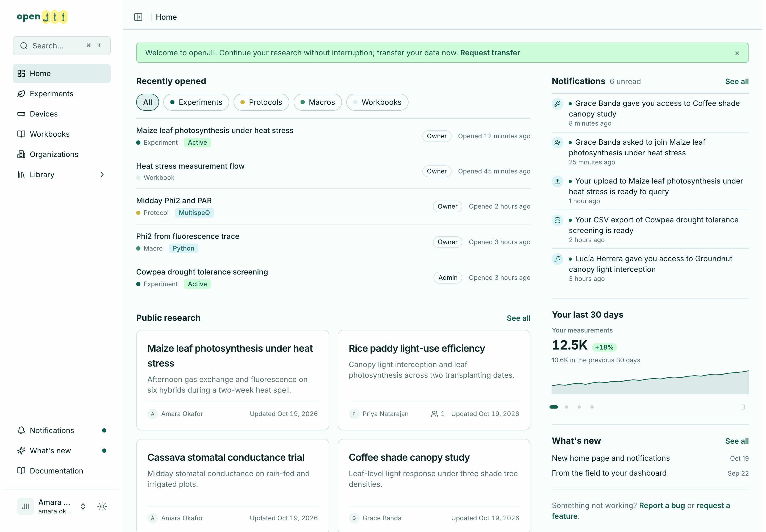The height and width of the screenshot is (532, 766).
Task: Go to second stats carousel dot
Action: tap(566, 407)
